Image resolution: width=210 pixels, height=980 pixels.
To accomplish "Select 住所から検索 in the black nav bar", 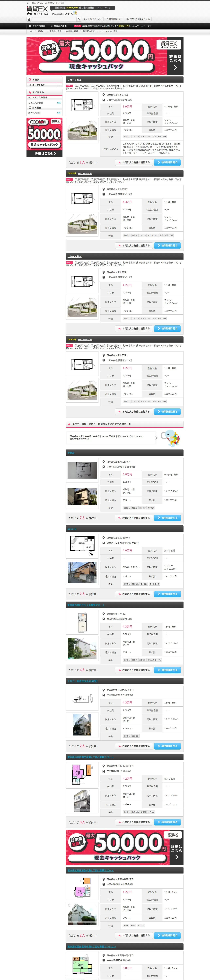I will (x=37, y=26).
